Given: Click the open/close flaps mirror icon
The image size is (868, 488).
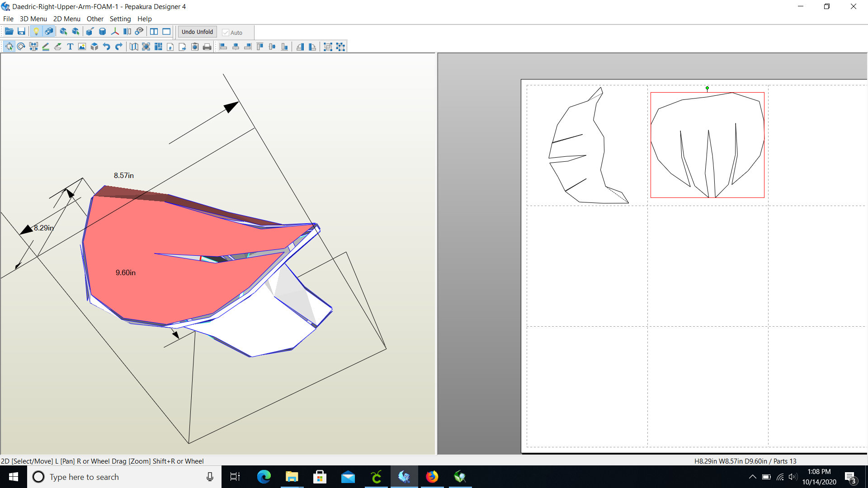Looking at the screenshot, I should pyautogui.click(x=127, y=32).
